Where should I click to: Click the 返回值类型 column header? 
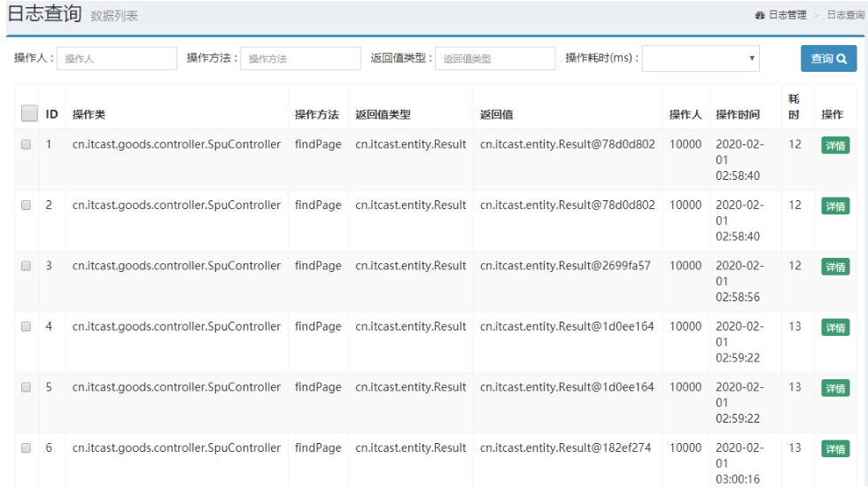point(383,114)
